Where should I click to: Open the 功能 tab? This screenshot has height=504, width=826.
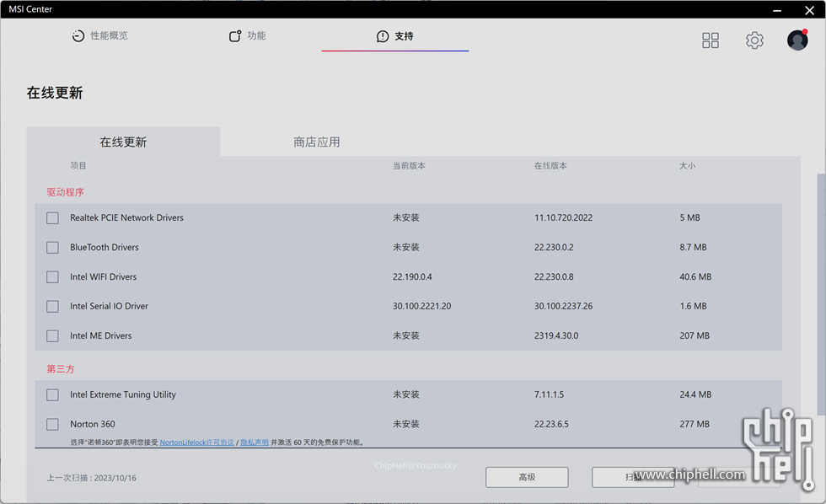coord(248,35)
